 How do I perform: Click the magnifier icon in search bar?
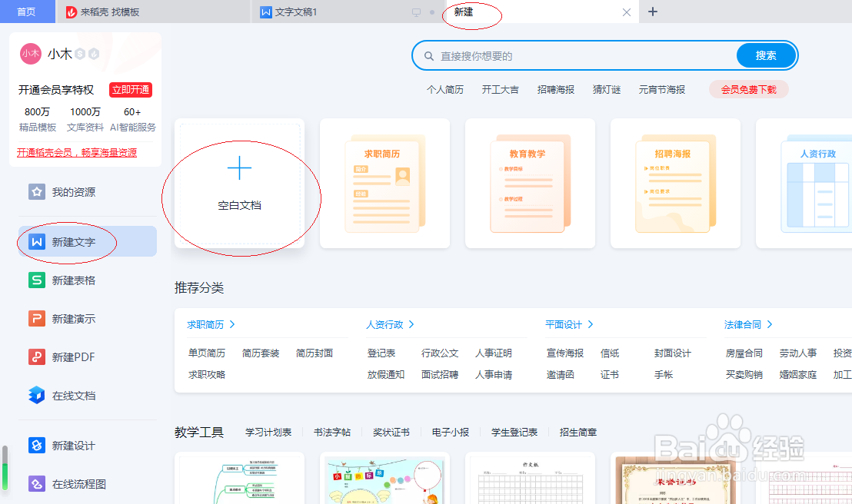pos(430,55)
